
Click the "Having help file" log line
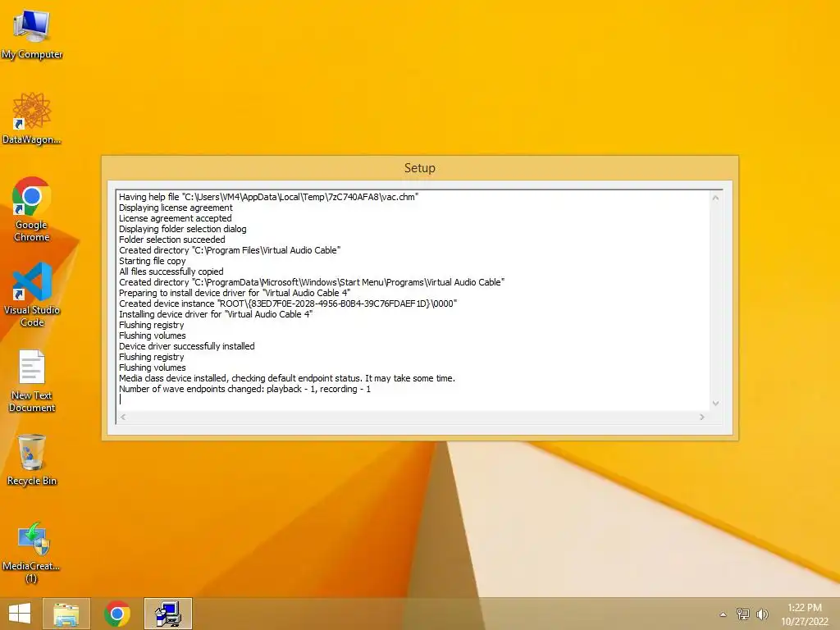[268, 197]
